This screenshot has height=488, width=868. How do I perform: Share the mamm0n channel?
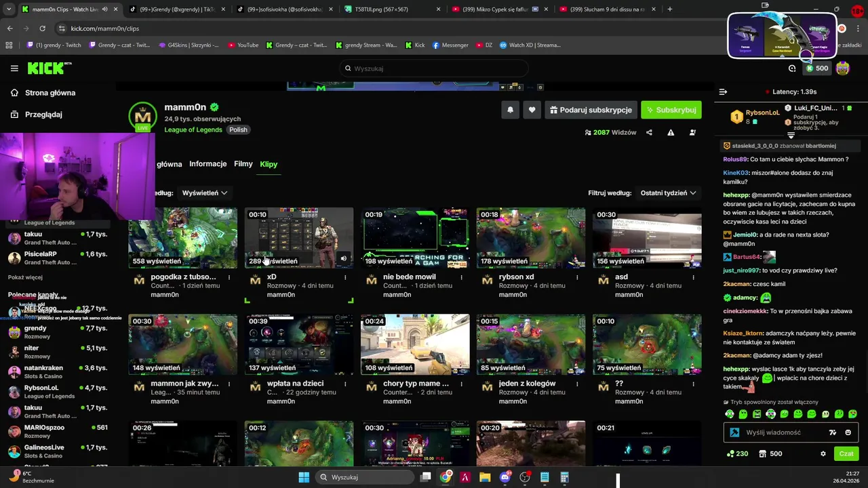pos(649,133)
